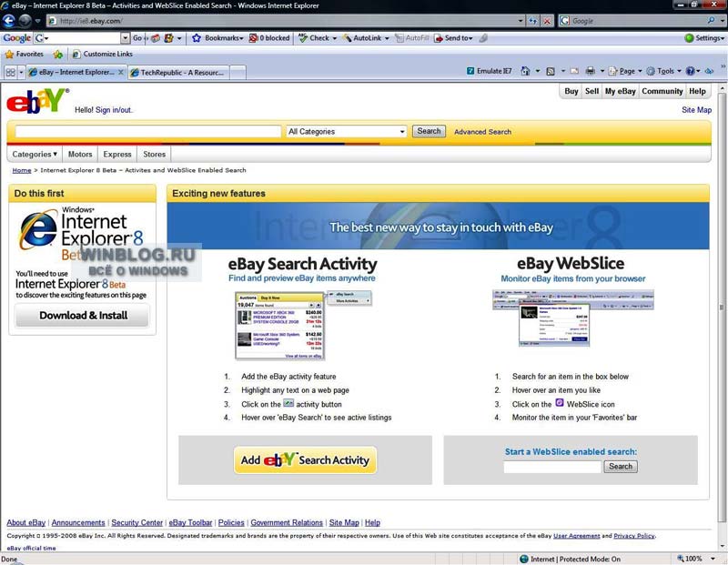The width and height of the screenshot is (728, 565).
Task: Switch to the TechRepublic tab
Action: (178, 73)
